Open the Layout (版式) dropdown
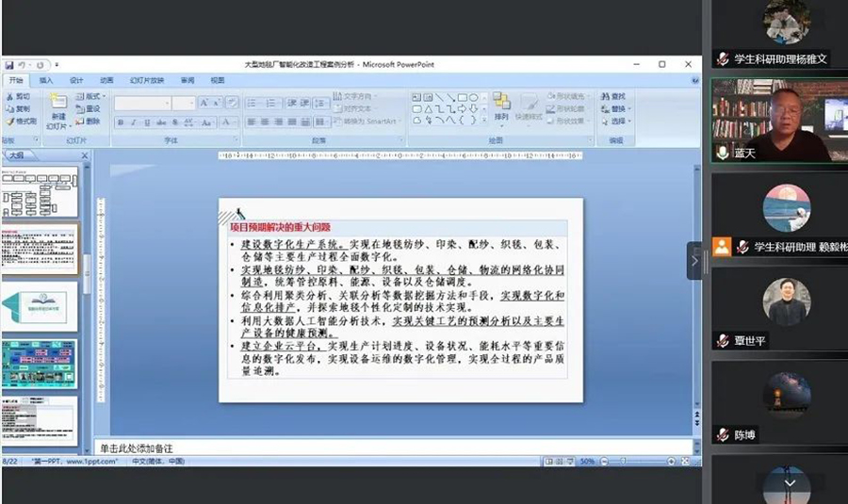The width and height of the screenshot is (848, 504). 90,96
